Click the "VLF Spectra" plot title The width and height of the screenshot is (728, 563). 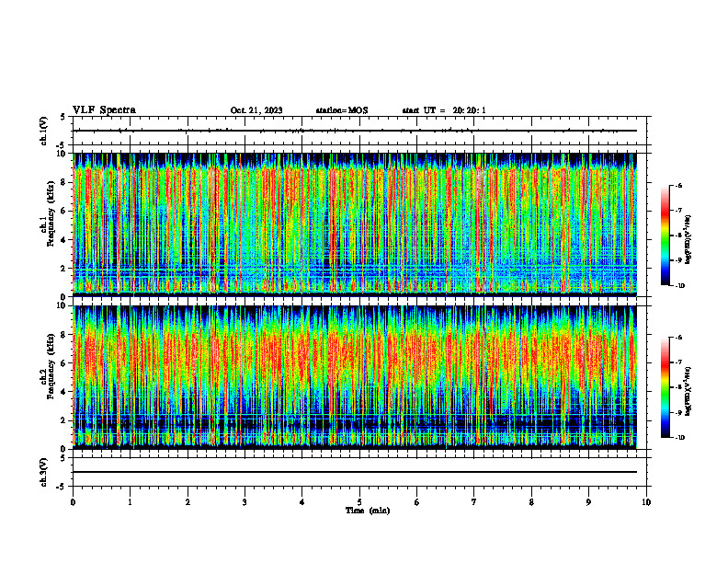[x=104, y=110]
